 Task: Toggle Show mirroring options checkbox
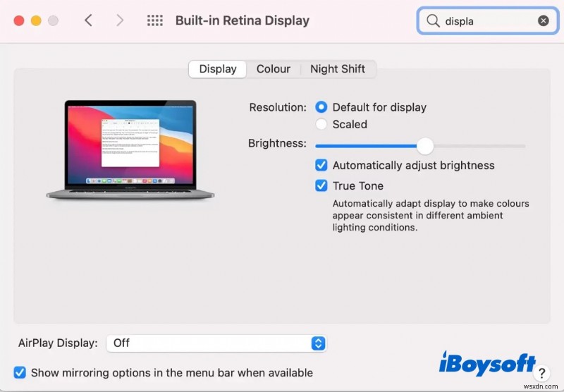click(x=20, y=372)
